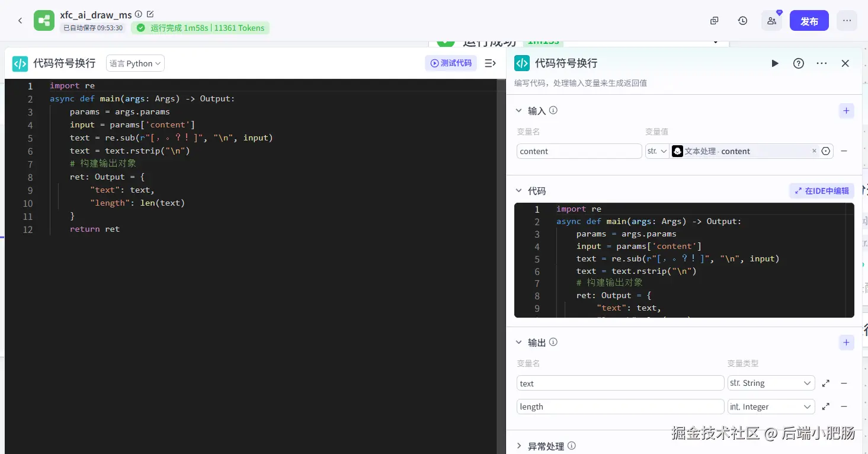Add a new output variable

tap(846, 343)
